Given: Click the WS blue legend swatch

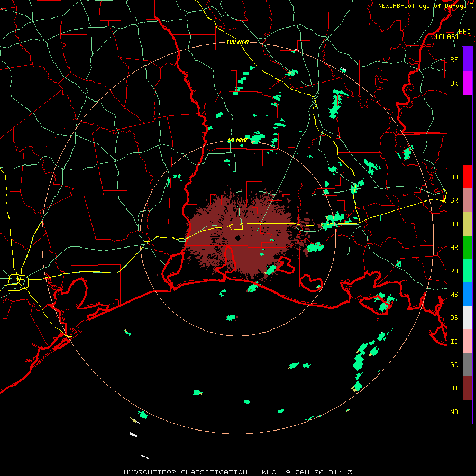Looking at the screenshot, I should coord(467,294).
